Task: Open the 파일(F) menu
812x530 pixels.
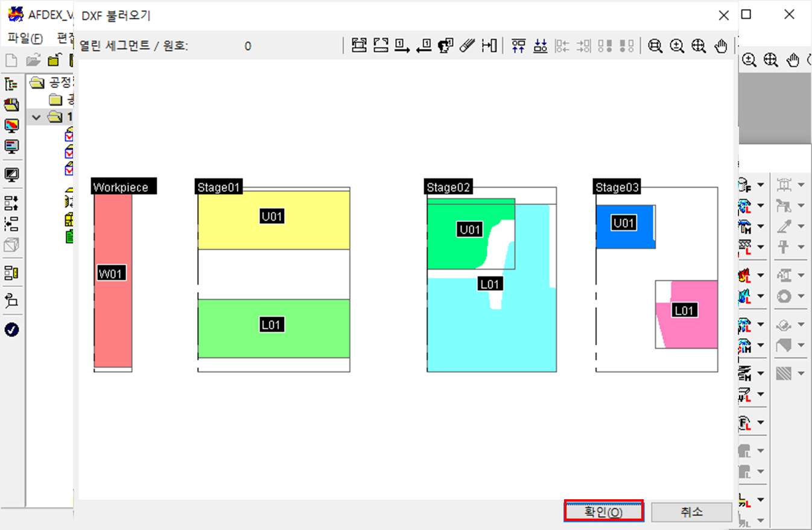Action: [25, 38]
